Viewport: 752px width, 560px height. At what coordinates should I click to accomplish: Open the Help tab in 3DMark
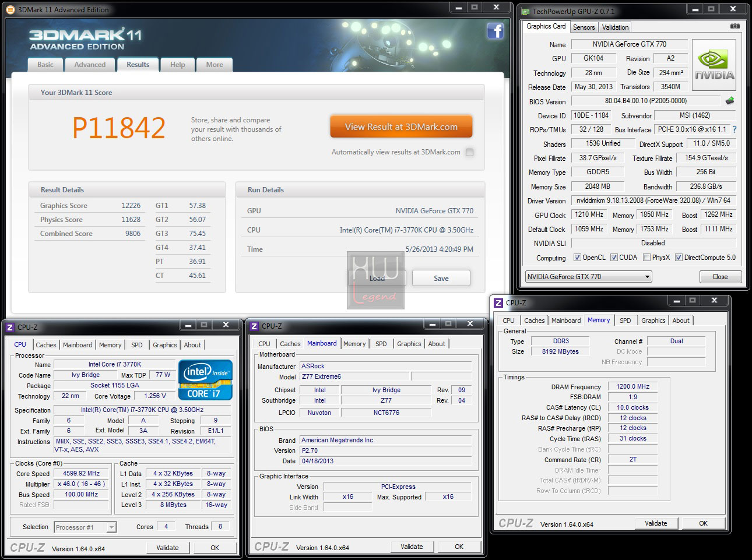coord(178,65)
